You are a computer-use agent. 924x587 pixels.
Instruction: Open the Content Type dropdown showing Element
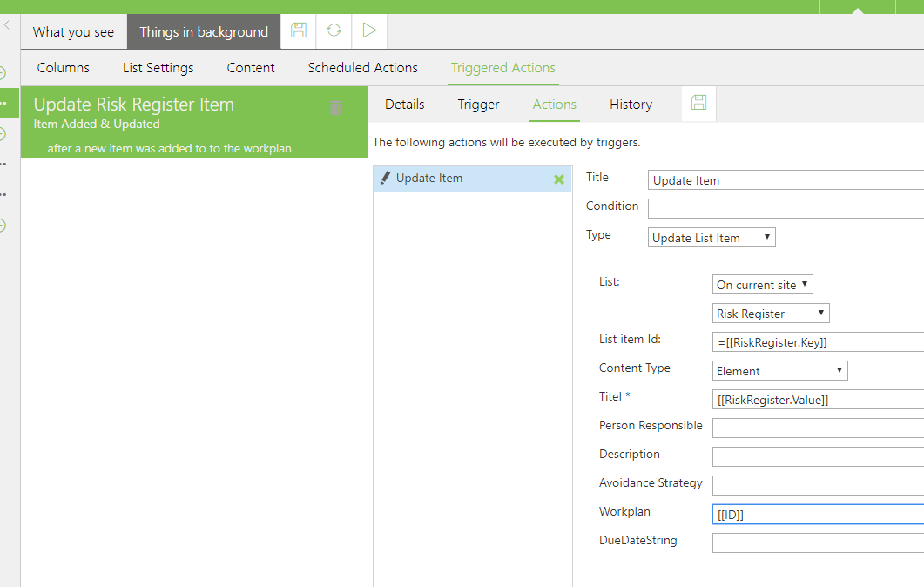point(779,371)
